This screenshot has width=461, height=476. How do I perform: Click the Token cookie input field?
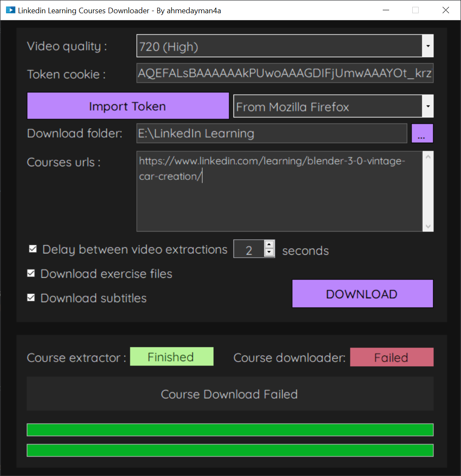click(285, 73)
